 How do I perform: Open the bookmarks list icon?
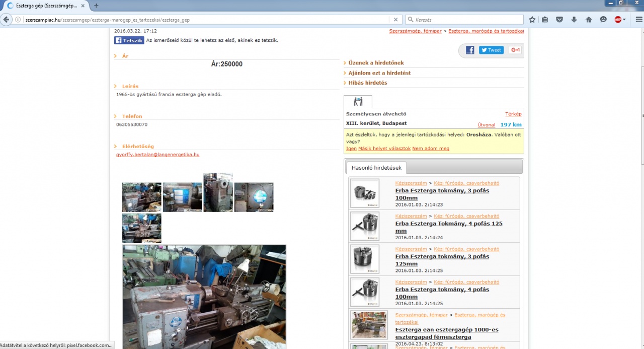tap(545, 20)
